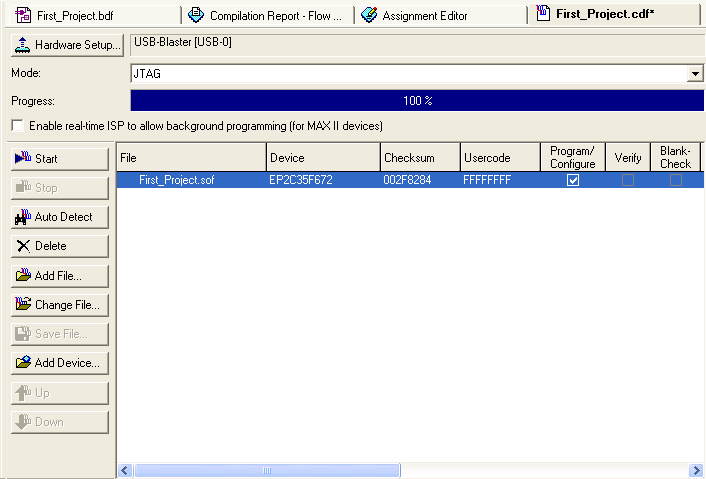706x479 pixels.
Task: Tick the Verify checkbox for First_Project.sof
Action: pyautogui.click(x=628, y=180)
